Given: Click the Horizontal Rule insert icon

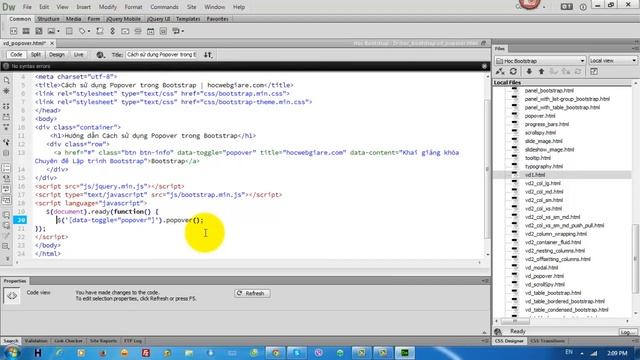Looking at the screenshot, I should click(x=138, y=31).
